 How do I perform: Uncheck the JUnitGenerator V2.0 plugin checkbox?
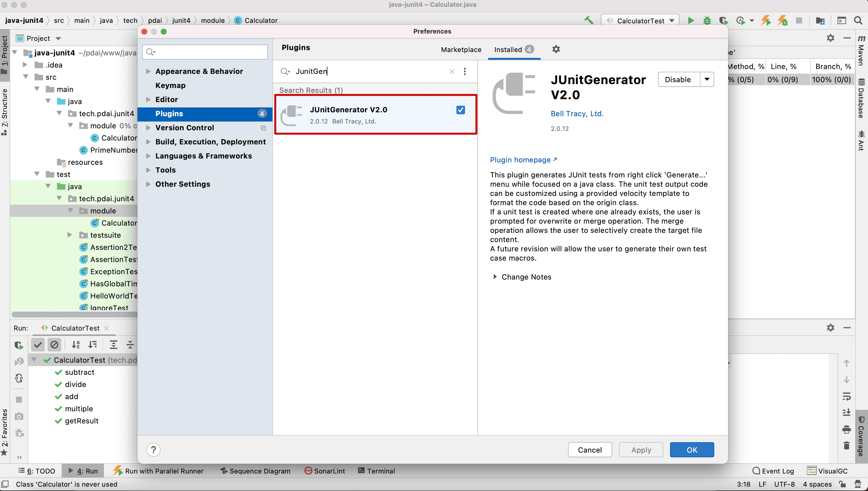click(460, 110)
